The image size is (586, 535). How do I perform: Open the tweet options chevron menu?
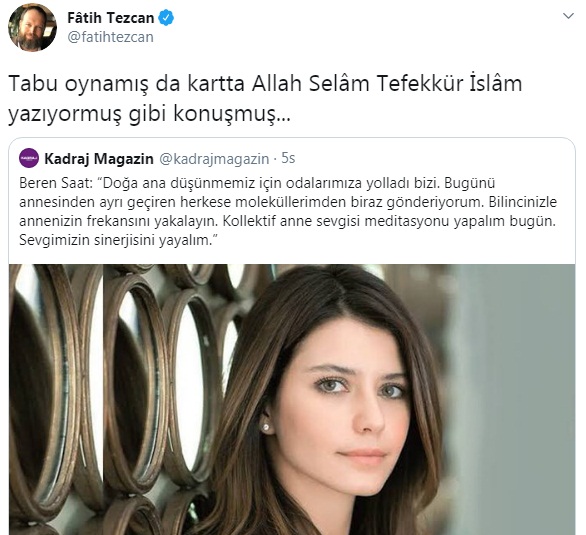[x=568, y=16]
